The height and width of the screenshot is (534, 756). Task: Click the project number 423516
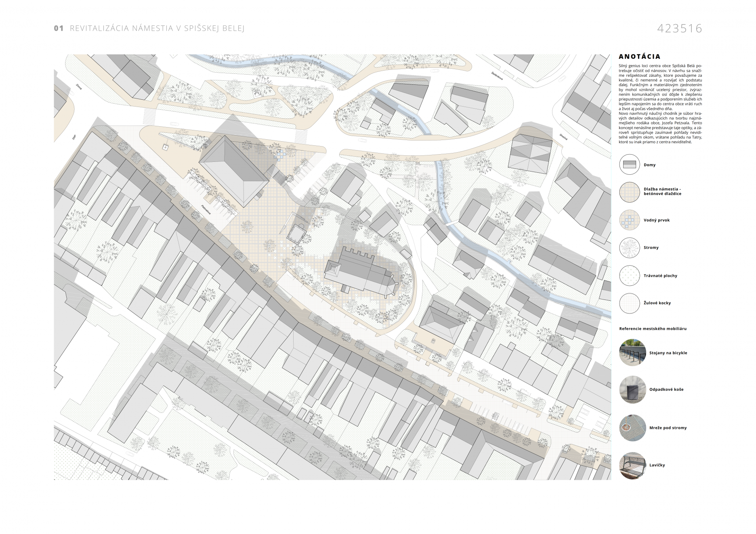pos(679,29)
